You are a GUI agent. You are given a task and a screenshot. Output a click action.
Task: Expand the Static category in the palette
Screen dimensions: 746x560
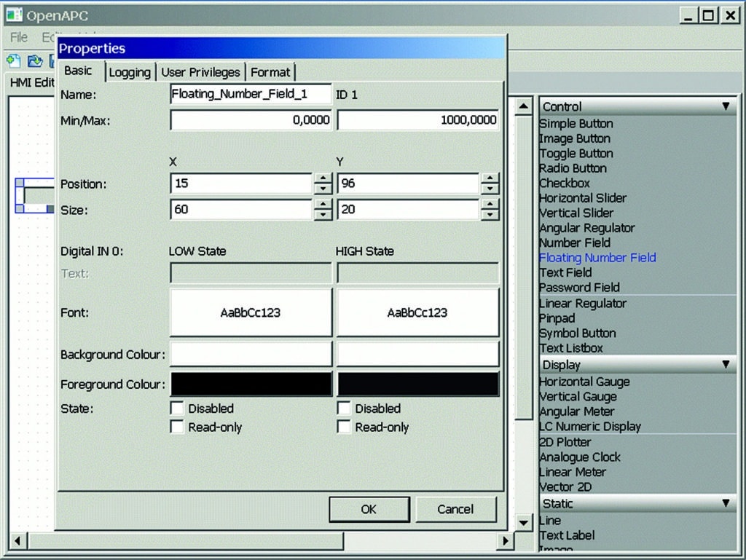[x=725, y=502]
